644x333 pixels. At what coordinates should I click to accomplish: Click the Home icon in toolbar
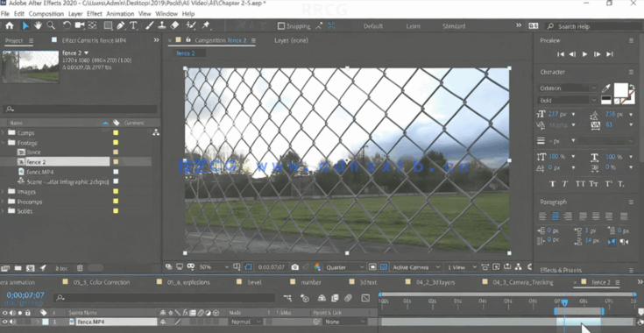coord(10,25)
